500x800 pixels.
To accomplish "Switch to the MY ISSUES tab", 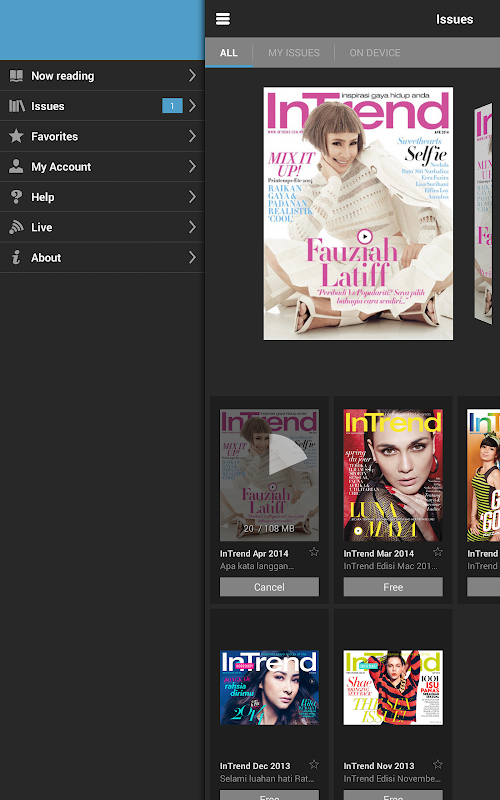I will pos(294,53).
